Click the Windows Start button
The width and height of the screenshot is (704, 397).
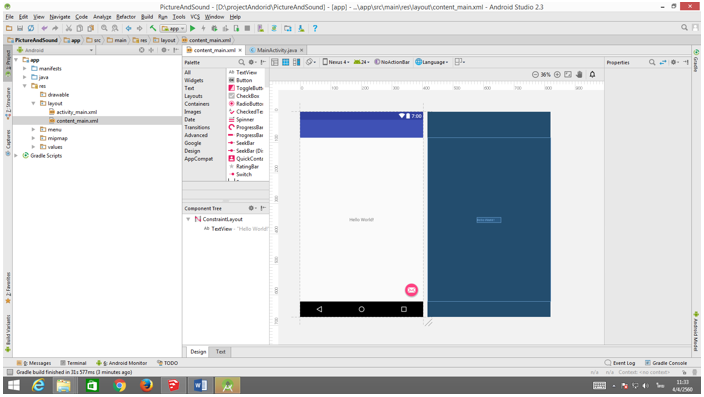pos(14,385)
